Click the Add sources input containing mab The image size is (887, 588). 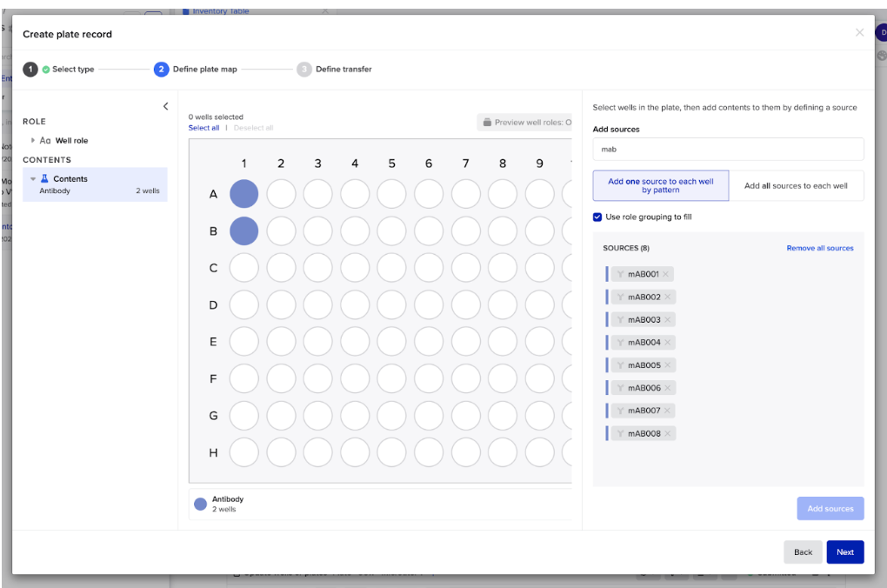(728, 149)
